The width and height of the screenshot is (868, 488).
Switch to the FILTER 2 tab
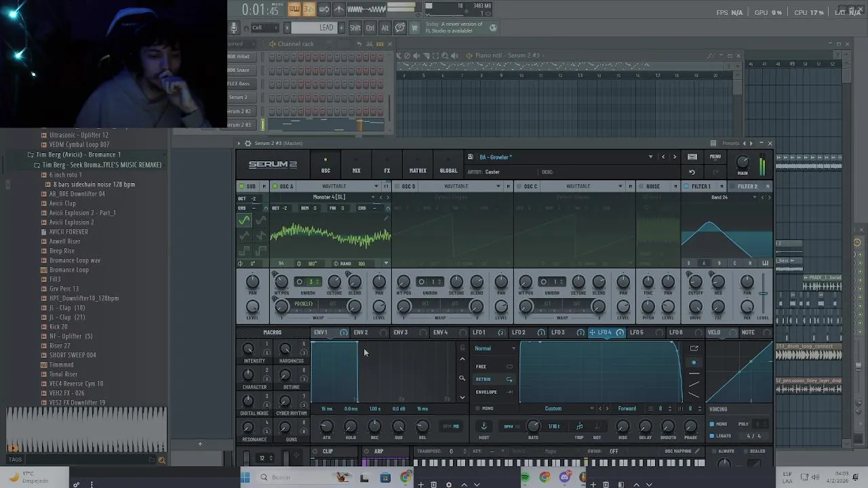click(x=747, y=186)
